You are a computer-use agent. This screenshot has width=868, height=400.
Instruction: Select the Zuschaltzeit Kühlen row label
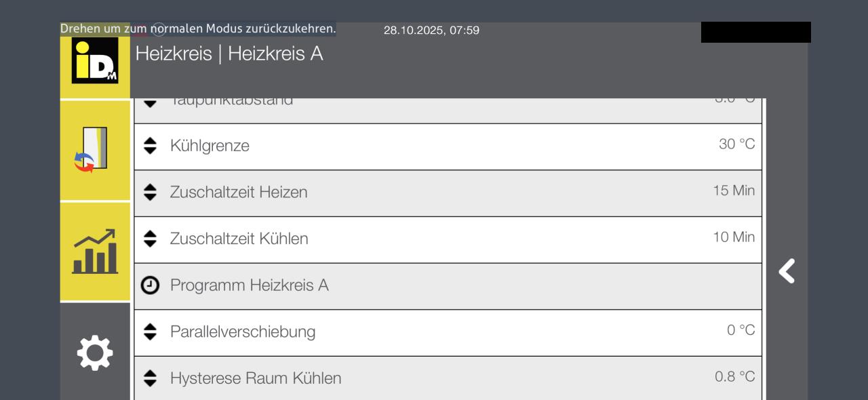pos(239,239)
